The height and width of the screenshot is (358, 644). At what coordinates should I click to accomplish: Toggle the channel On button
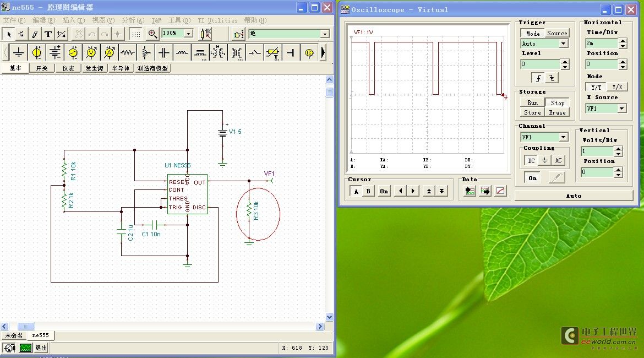(532, 178)
